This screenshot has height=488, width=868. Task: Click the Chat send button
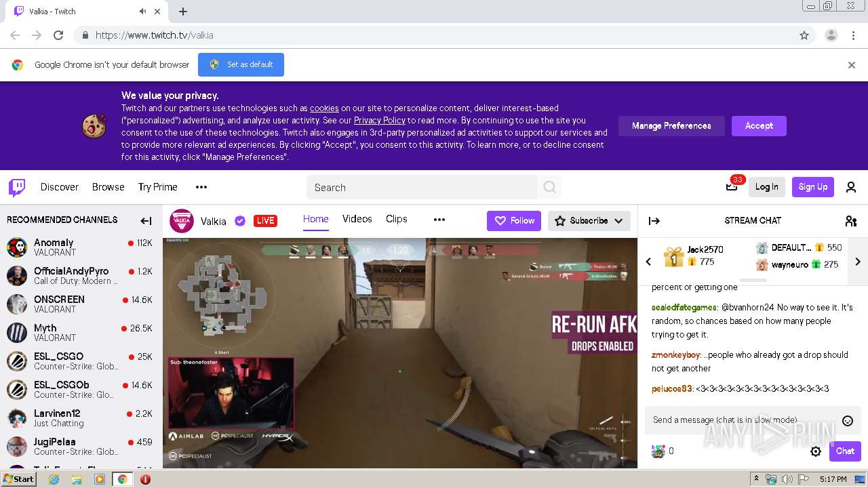click(845, 451)
